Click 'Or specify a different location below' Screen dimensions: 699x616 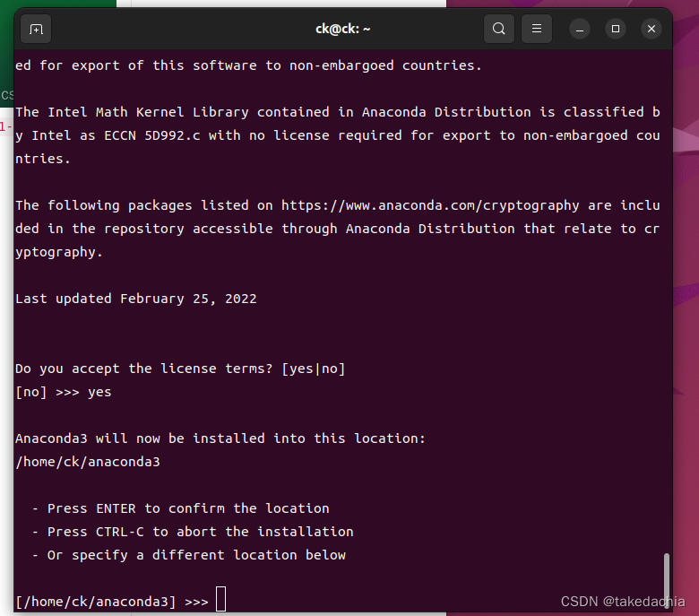(196, 555)
